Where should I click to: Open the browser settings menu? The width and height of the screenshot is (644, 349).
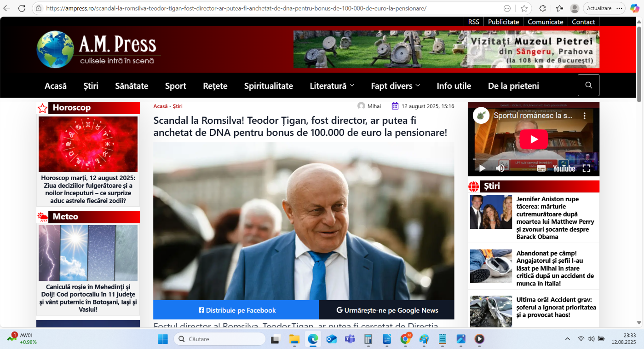(620, 8)
